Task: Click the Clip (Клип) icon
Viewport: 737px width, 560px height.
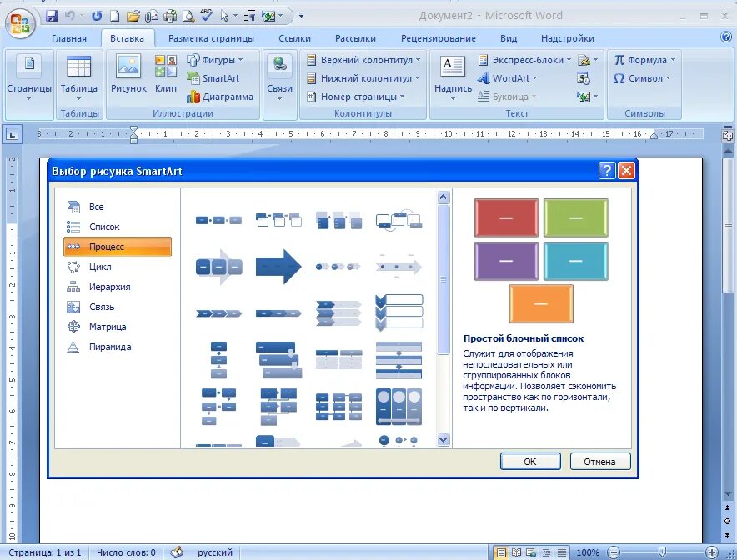Action: (165, 66)
